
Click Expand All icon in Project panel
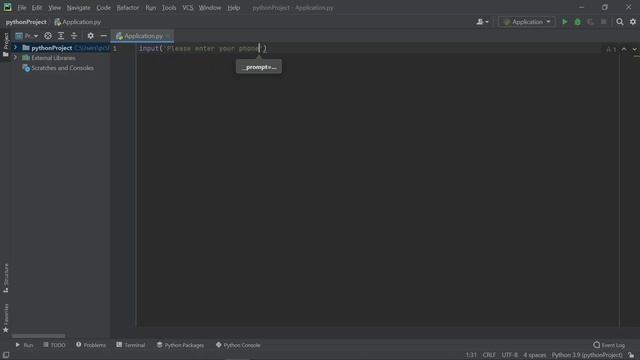pyautogui.click(x=61, y=36)
